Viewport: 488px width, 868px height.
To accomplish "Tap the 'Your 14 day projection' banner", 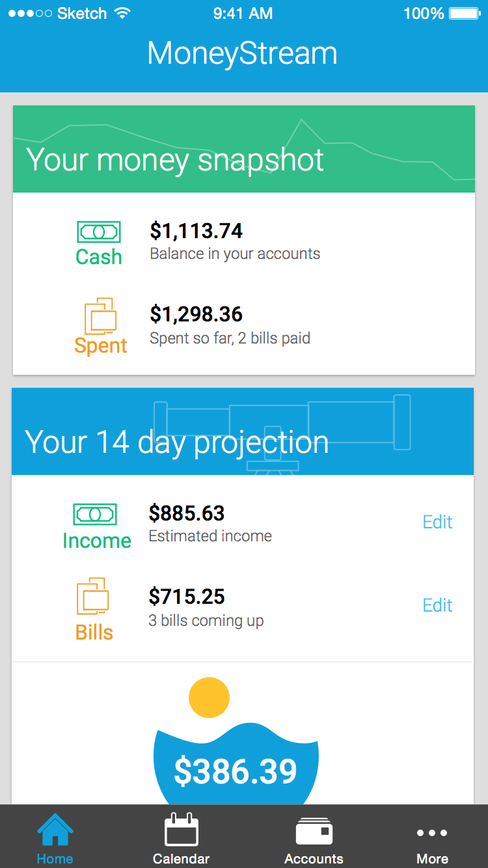I will 242,432.
